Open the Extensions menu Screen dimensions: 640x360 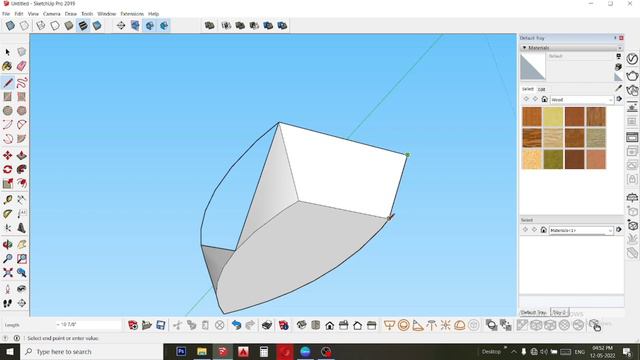(132, 14)
